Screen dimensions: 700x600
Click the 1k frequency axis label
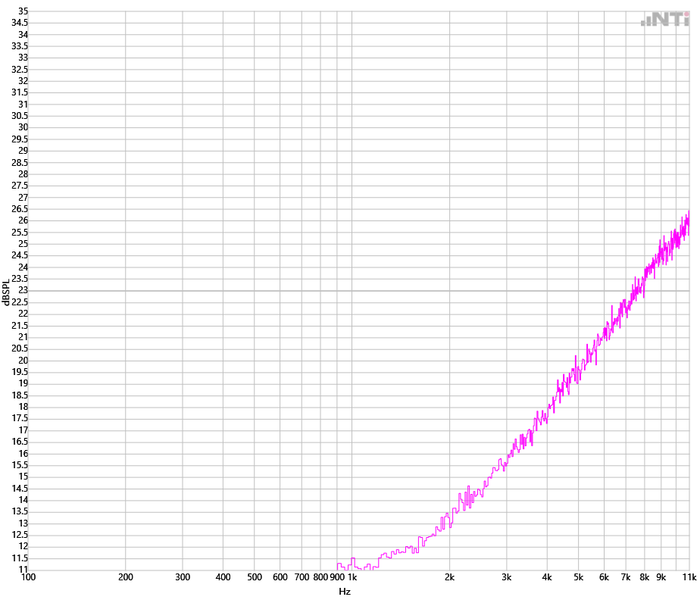[352, 578]
